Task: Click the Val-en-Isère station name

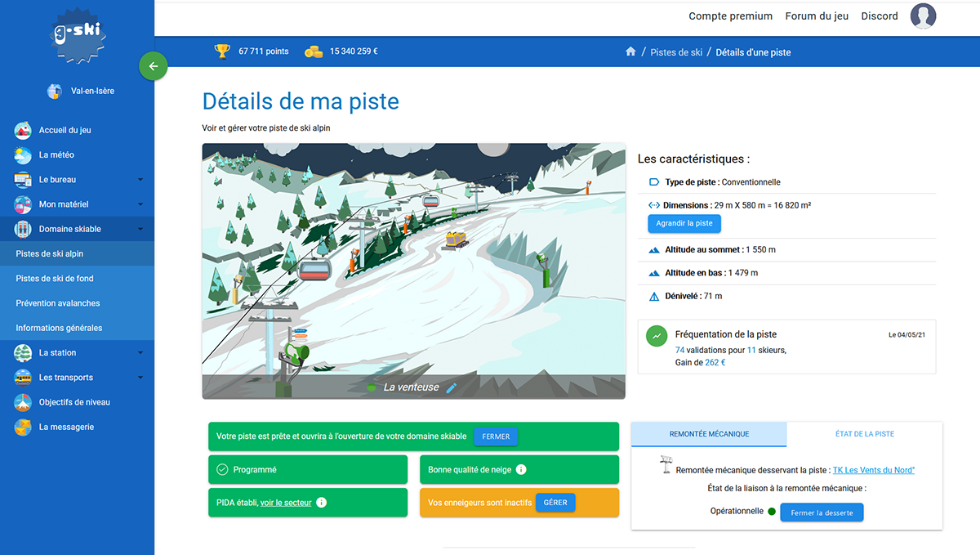Action: click(93, 91)
